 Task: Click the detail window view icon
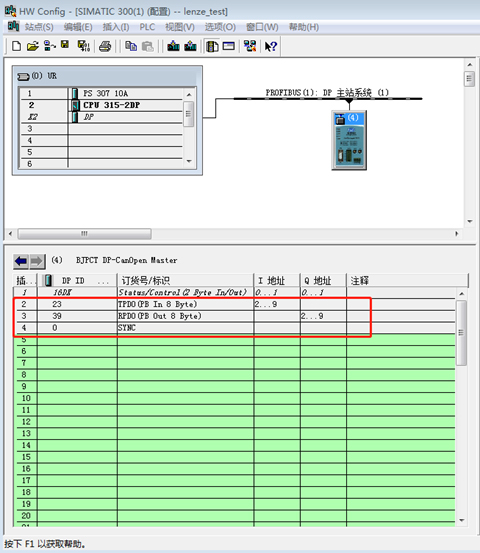tap(229, 46)
